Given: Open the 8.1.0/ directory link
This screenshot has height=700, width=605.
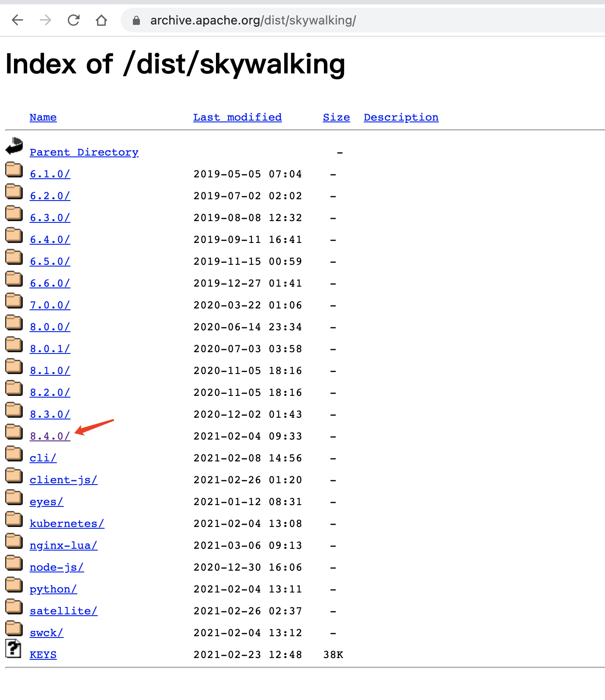Looking at the screenshot, I should click(50, 371).
